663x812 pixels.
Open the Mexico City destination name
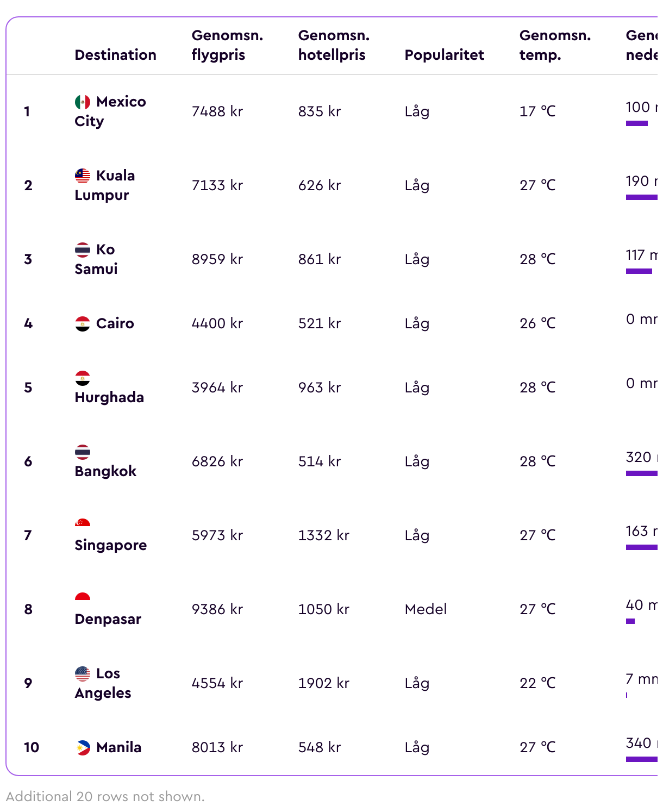[x=110, y=111]
